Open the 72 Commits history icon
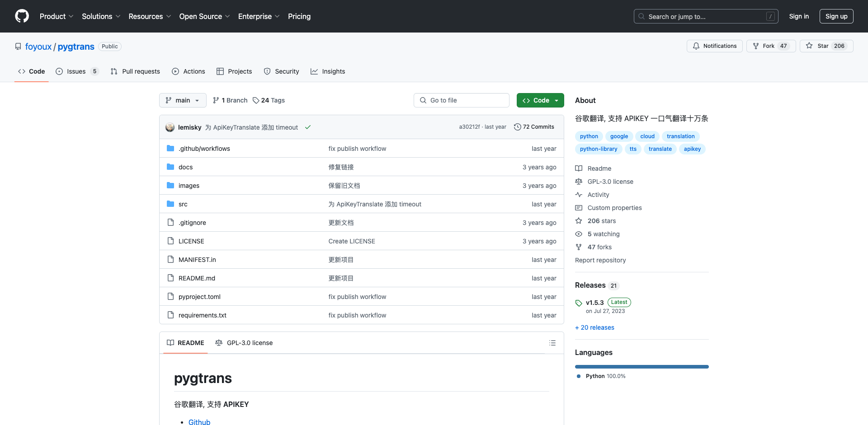This screenshot has height=425, width=868. (x=518, y=127)
